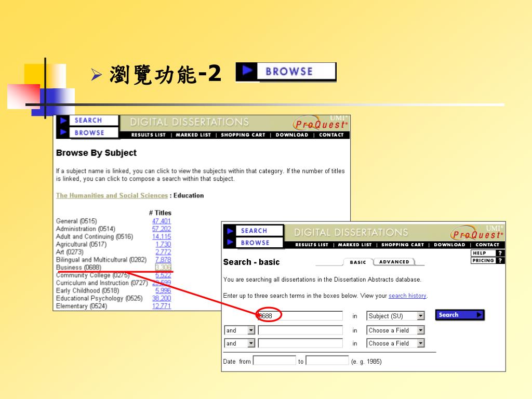
Task: Follow The Humanities and Social Sciences link
Action: pyautogui.click(x=112, y=195)
